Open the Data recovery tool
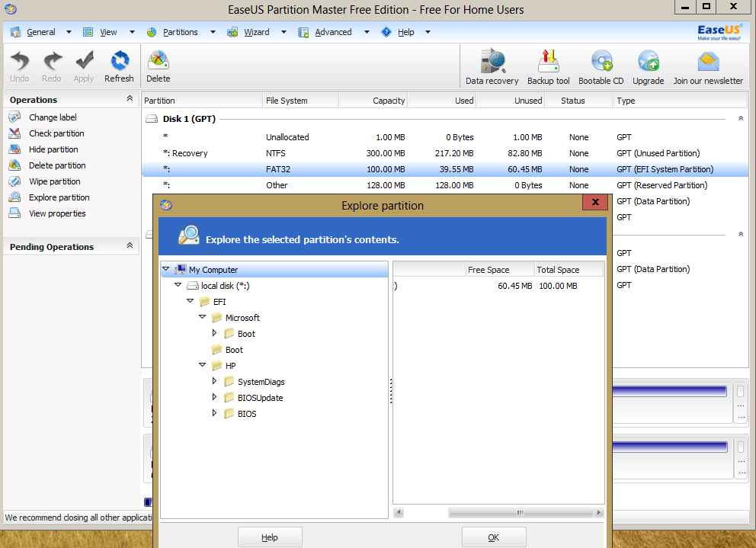This screenshot has width=756, height=548. pos(492,62)
